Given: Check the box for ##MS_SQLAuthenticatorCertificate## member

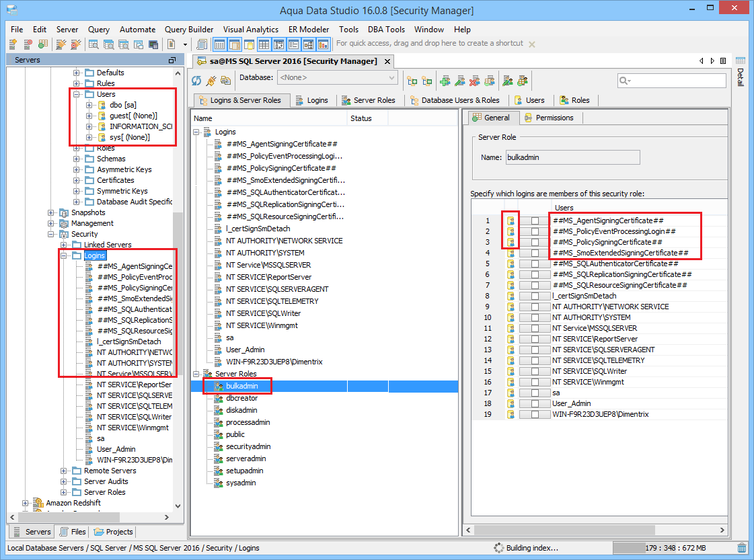Looking at the screenshot, I should tap(535, 264).
